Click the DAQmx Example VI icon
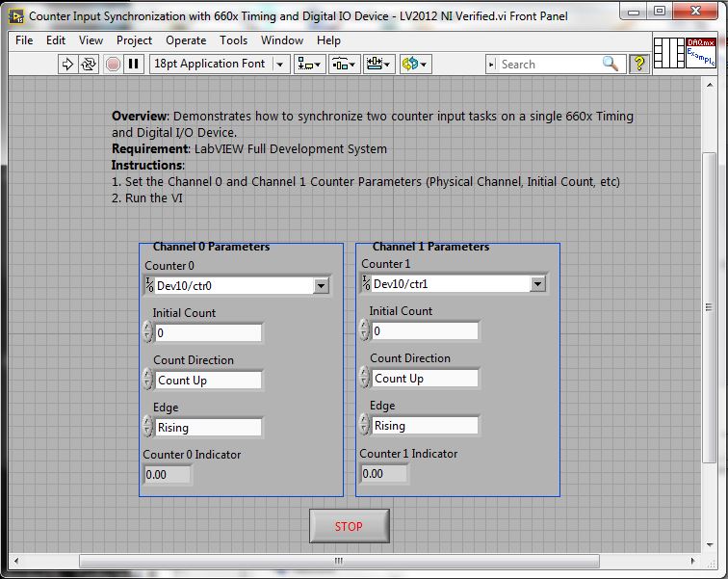 [701, 52]
